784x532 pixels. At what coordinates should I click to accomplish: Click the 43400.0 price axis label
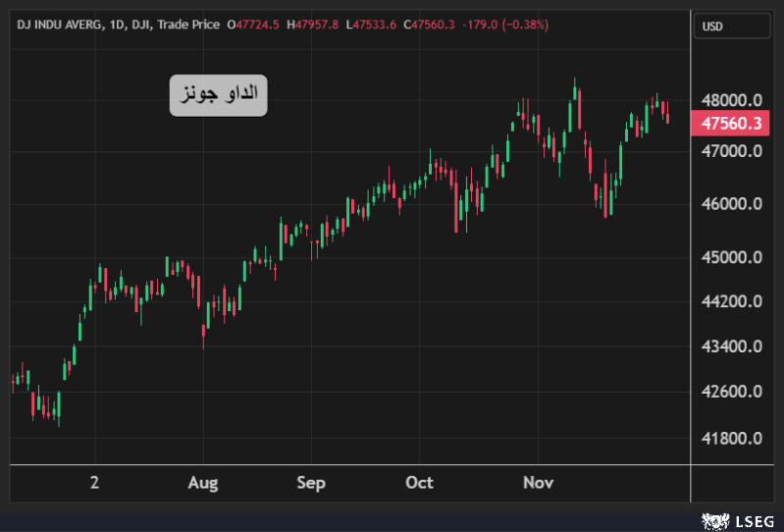click(730, 346)
